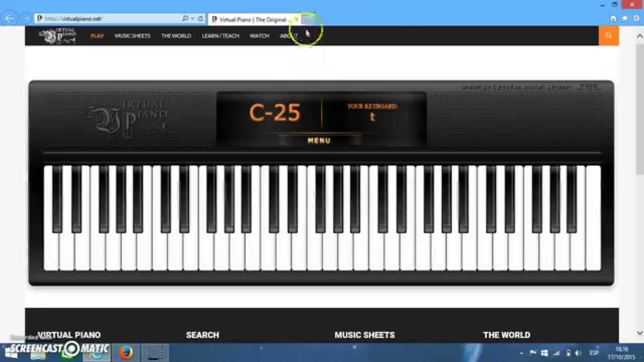
Task: Show hidden tray icons arrow
Action: coord(521,353)
